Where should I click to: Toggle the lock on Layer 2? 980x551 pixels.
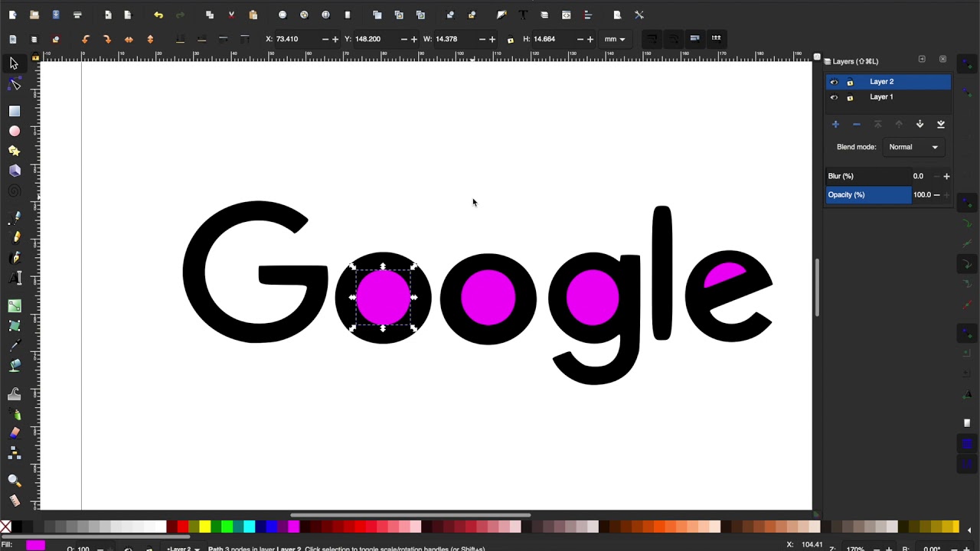pos(849,82)
